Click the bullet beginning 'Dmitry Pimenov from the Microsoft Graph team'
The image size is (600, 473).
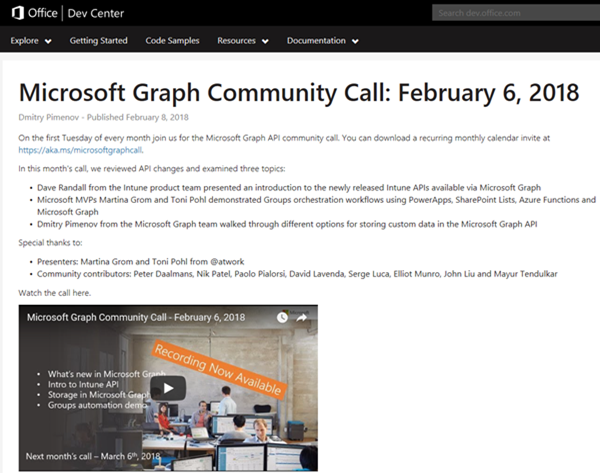(x=287, y=224)
